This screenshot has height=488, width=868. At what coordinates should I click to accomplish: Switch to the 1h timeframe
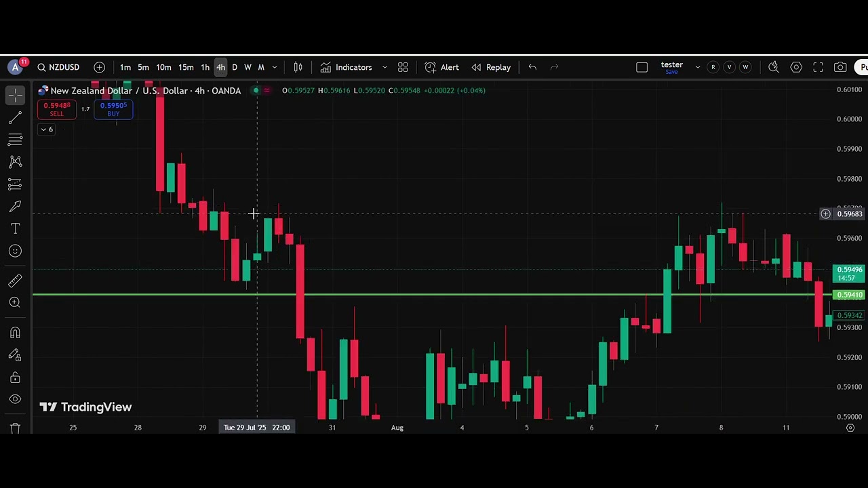pos(205,67)
